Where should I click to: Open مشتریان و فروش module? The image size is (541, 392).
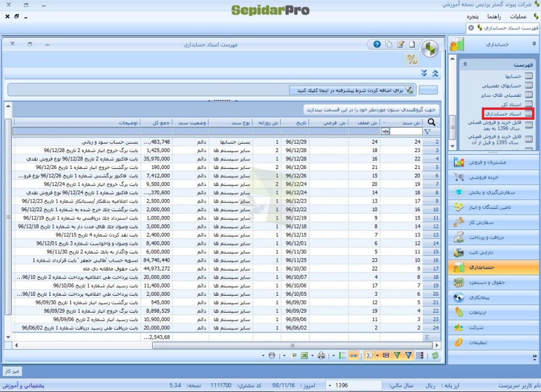(x=494, y=162)
